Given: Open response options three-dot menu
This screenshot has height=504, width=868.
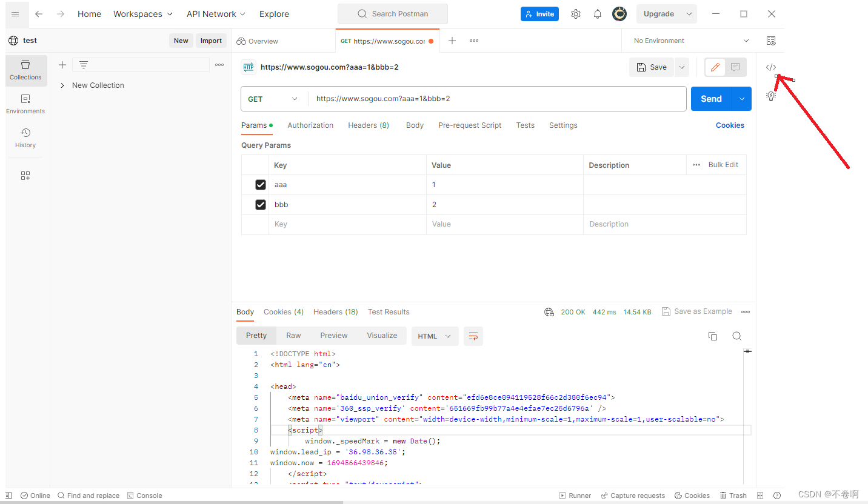Looking at the screenshot, I should point(746,312).
